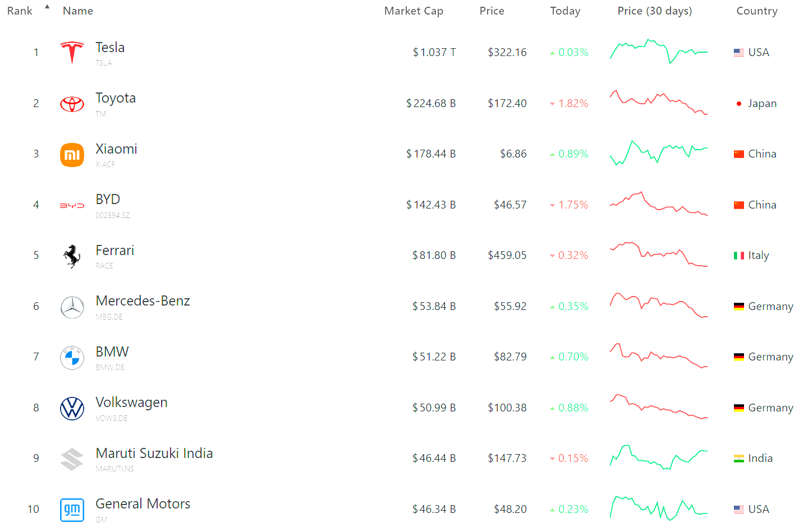The image size is (808, 532).
Task: Open the General Motors company link
Action: tap(143, 504)
